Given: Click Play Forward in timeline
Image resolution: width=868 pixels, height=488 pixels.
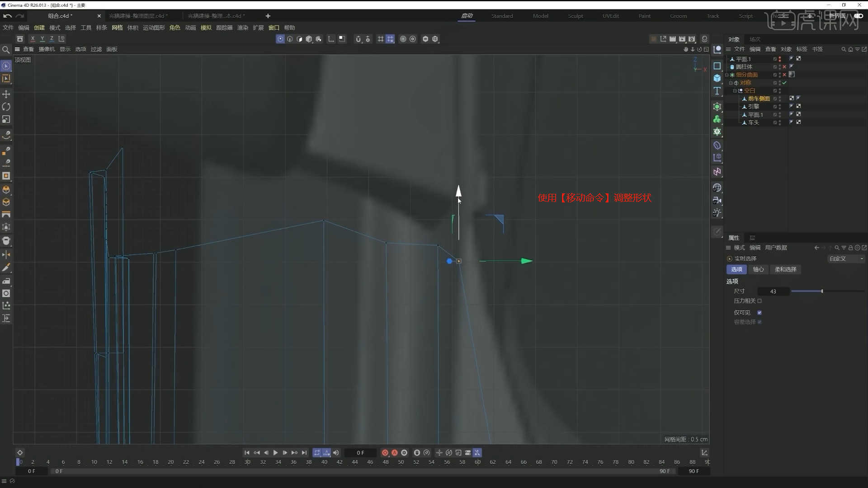Looking at the screenshot, I should pyautogui.click(x=275, y=453).
